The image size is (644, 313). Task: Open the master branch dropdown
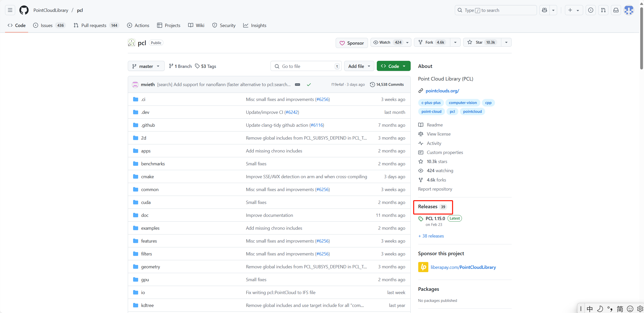click(146, 66)
